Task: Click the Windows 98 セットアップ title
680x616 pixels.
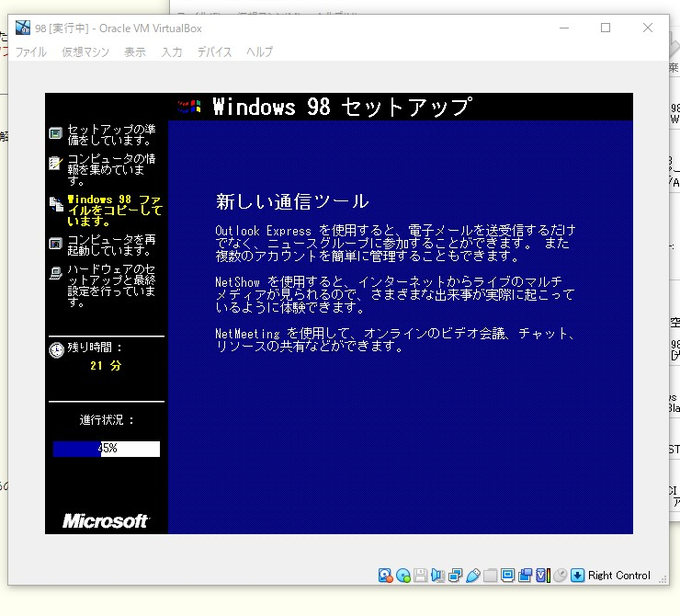Action: pyautogui.click(x=342, y=107)
